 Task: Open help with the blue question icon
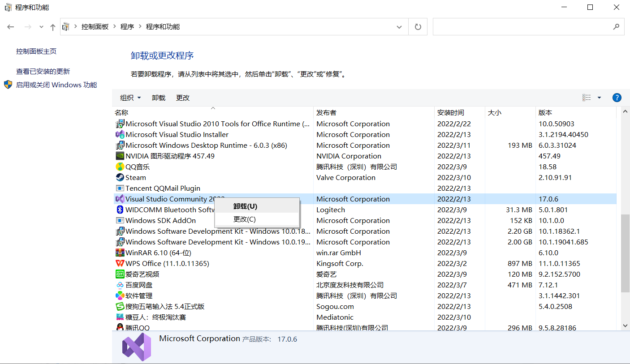click(617, 98)
